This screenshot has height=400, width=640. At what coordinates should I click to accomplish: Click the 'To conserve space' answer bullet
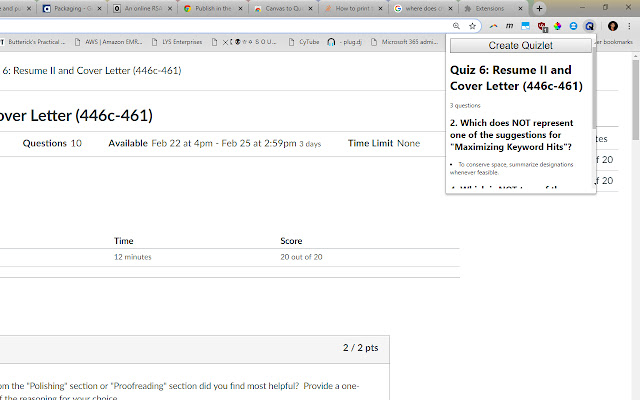pos(512,168)
